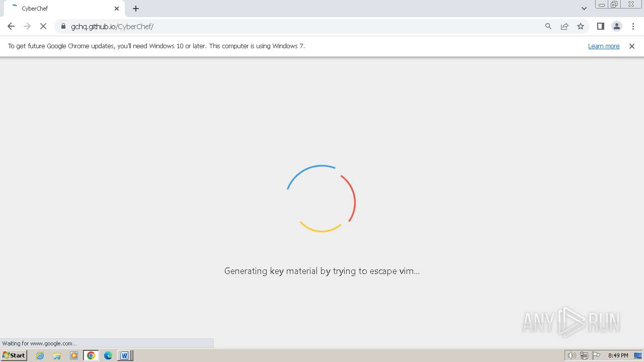Open the Chrome profile avatar menu

point(616,26)
